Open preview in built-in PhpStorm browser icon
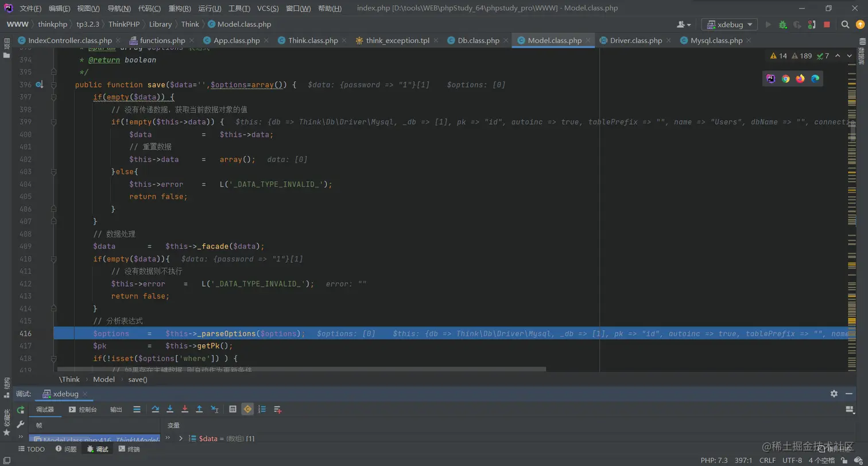Image resolution: width=868 pixels, height=466 pixels. click(770, 79)
